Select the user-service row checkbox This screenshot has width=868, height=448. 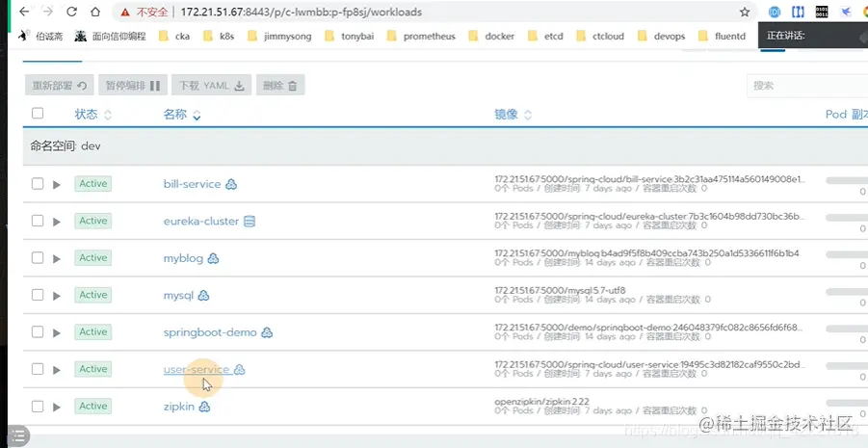[37, 369]
